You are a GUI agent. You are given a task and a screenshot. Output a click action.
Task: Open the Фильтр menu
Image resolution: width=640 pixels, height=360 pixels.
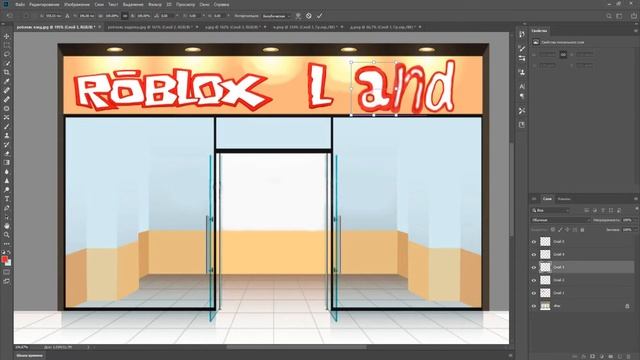tap(155, 4)
